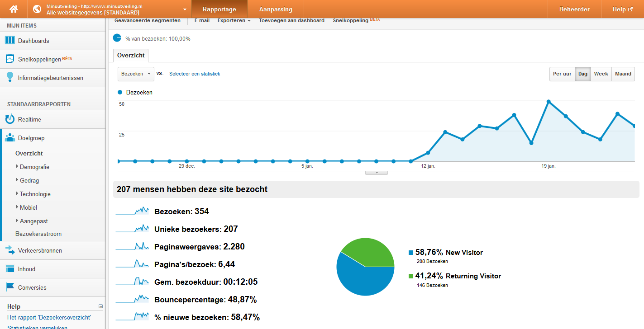The width and height of the screenshot is (644, 329).
Task: Open Bezoekersstroom report
Action: pos(38,234)
